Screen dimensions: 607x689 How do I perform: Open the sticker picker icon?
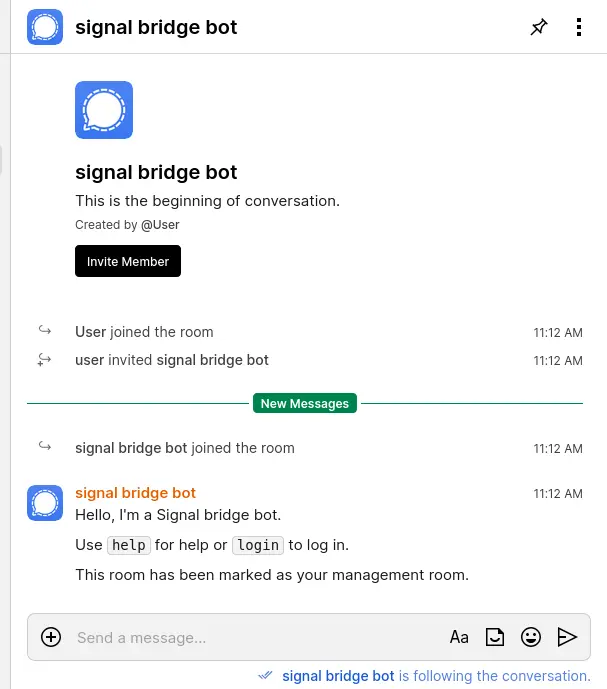(x=495, y=637)
